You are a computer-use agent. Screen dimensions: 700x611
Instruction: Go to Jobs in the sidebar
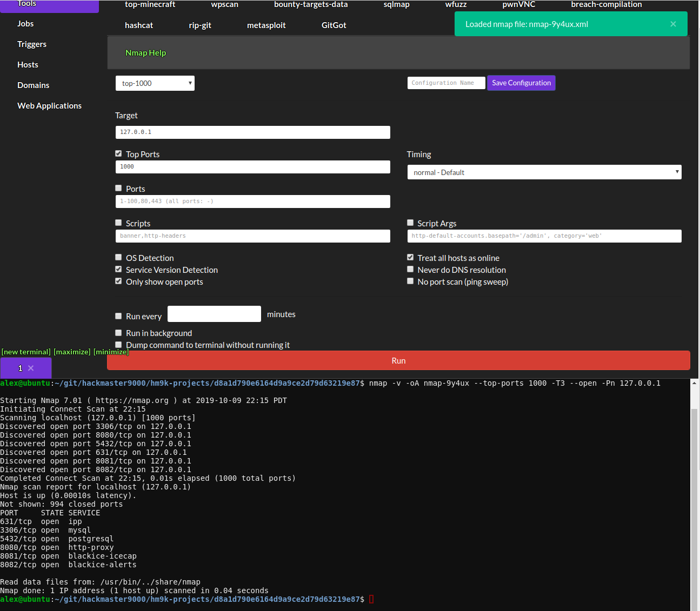pyautogui.click(x=25, y=24)
